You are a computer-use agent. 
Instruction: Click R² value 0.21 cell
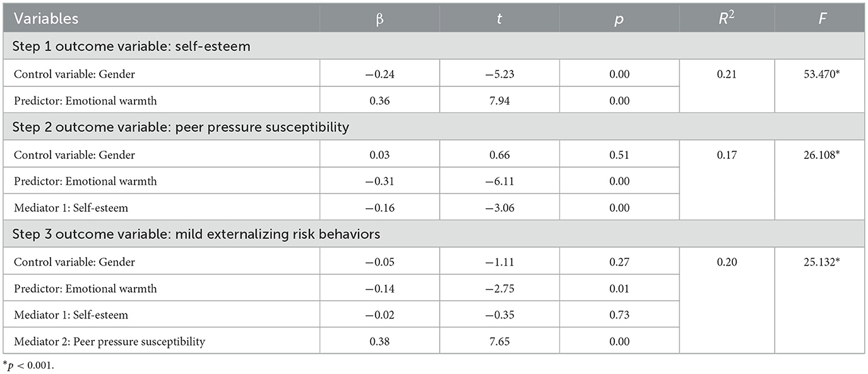(727, 74)
